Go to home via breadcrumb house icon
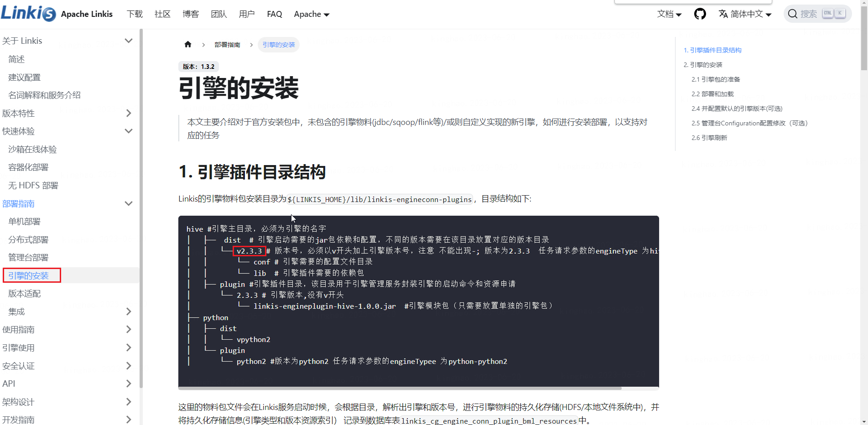Image resolution: width=868 pixels, height=425 pixels. click(x=188, y=44)
